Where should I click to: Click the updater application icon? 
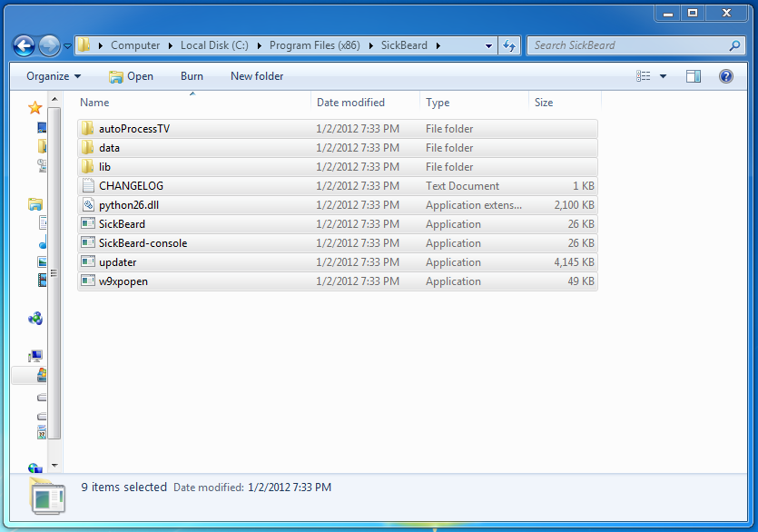88,261
